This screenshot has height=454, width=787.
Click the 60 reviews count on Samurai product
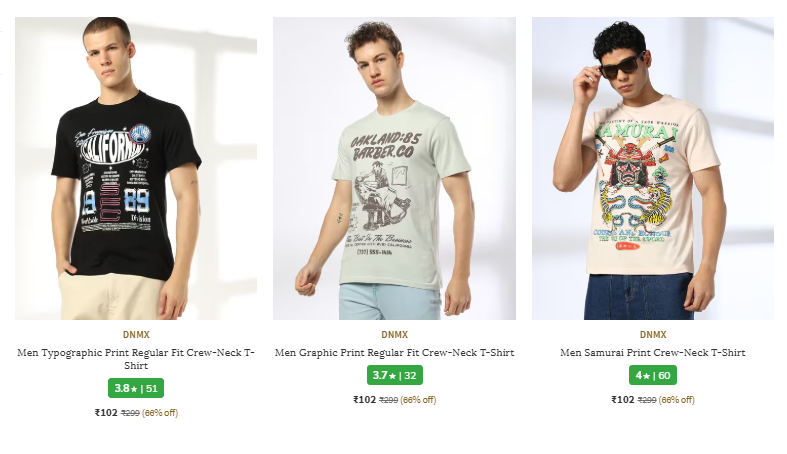(x=664, y=376)
